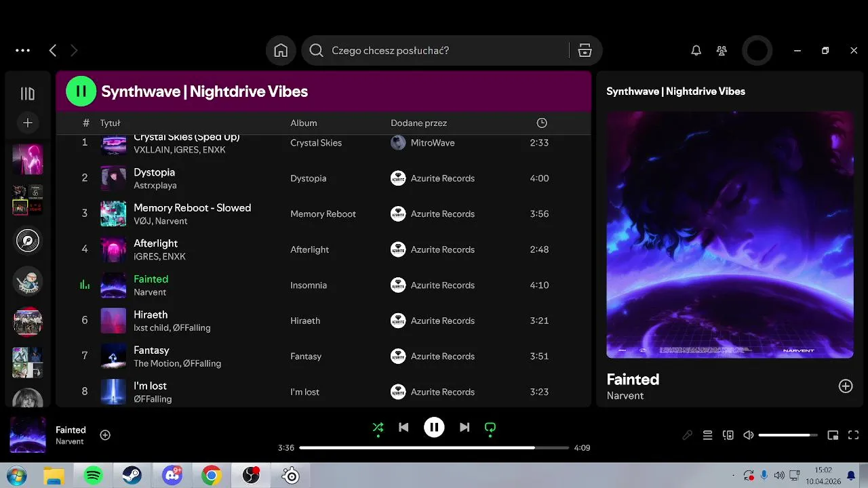The width and height of the screenshot is (868, 488).
Task: Open notifications bell in Spotify top bar
Action: [x=696, y=50]
